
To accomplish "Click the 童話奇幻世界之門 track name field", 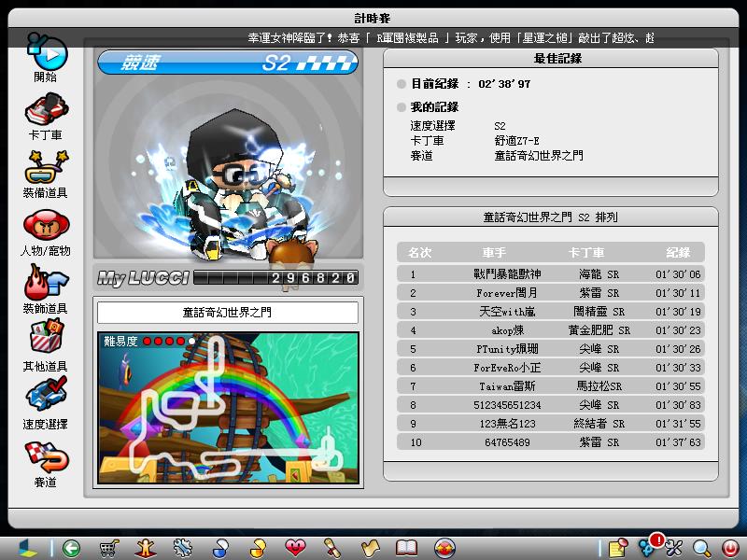I will click(x=227, y=313).
